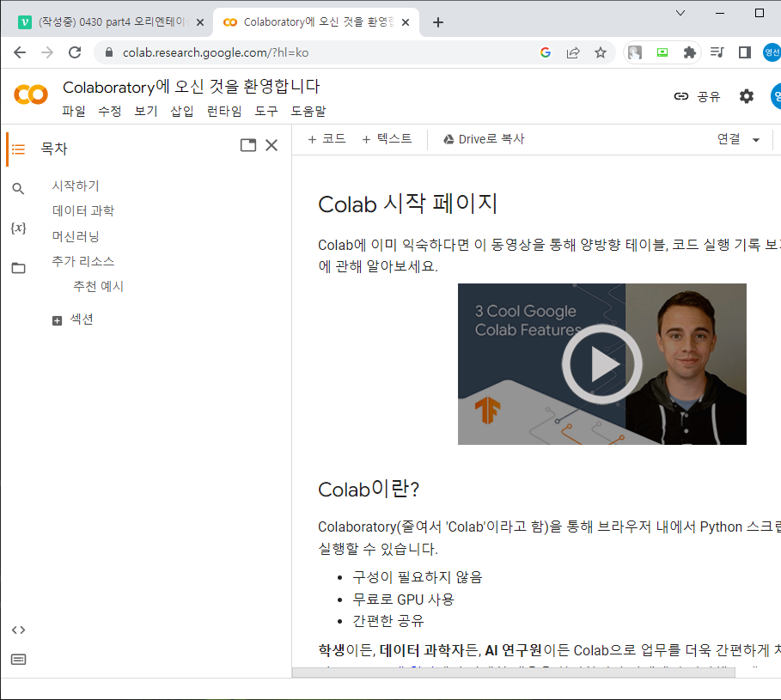Close the 목차 panel
Screen dimensions: 781x700
(x=272, y=145)
